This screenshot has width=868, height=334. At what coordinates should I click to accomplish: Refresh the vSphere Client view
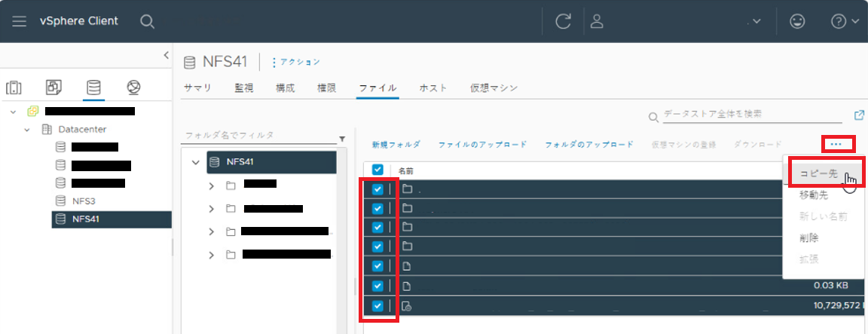(x=563, y=21)
